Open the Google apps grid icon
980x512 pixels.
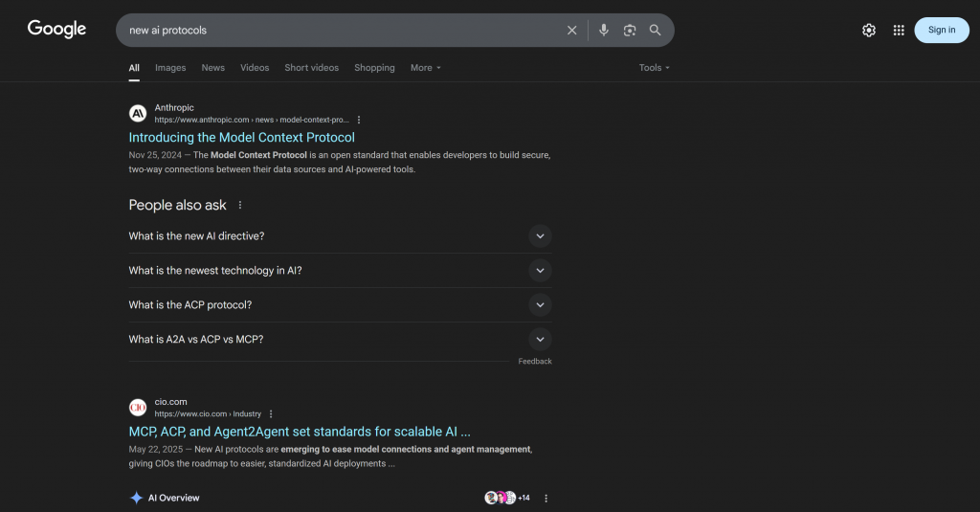pyautogui.click(x=899, y=31)
